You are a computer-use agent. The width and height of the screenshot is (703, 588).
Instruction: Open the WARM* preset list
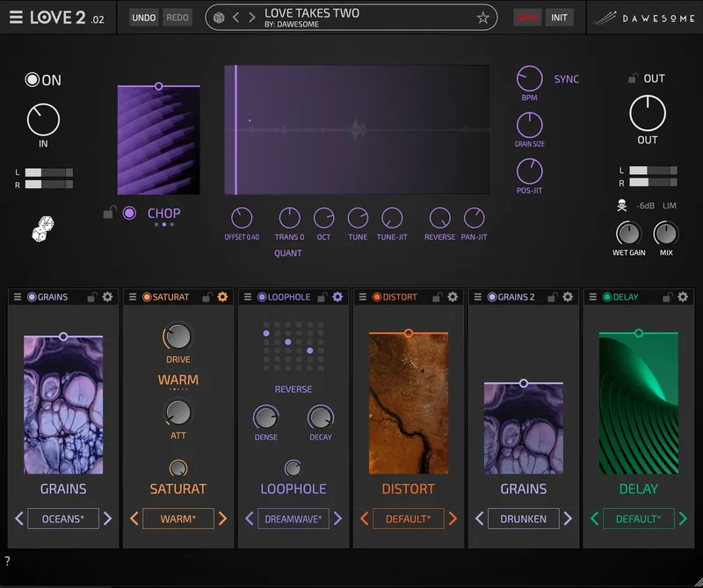(x=178, y=519)
